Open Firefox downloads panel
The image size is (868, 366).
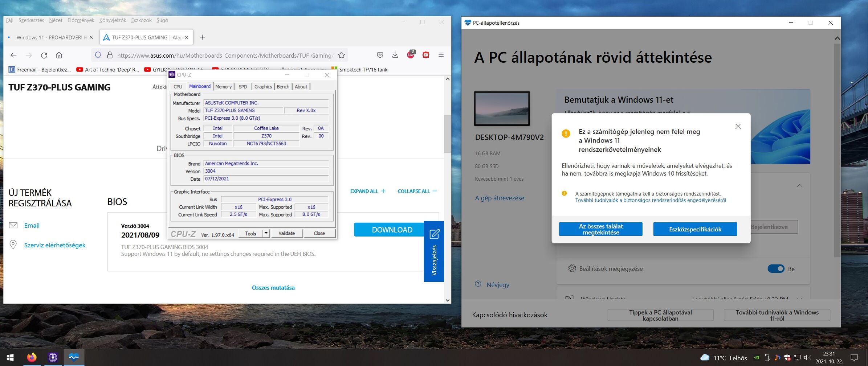[x=395, y=55]
